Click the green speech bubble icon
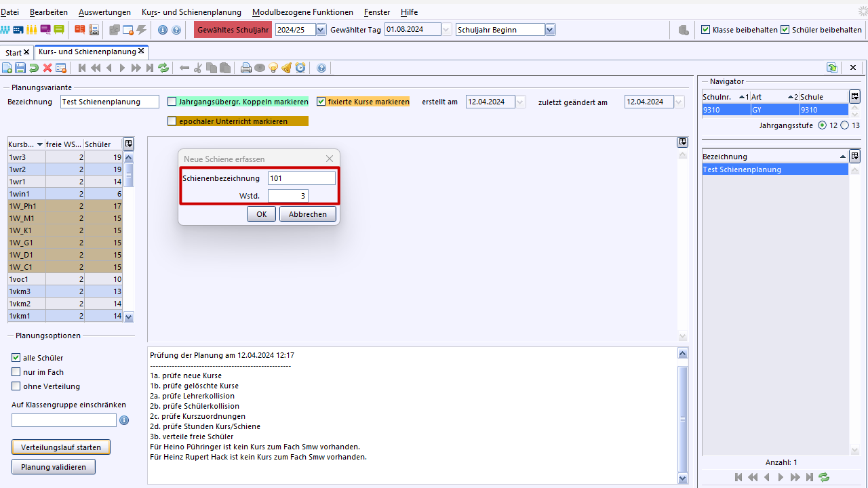This screenshot has width=868, height=488. click(59, 30)
